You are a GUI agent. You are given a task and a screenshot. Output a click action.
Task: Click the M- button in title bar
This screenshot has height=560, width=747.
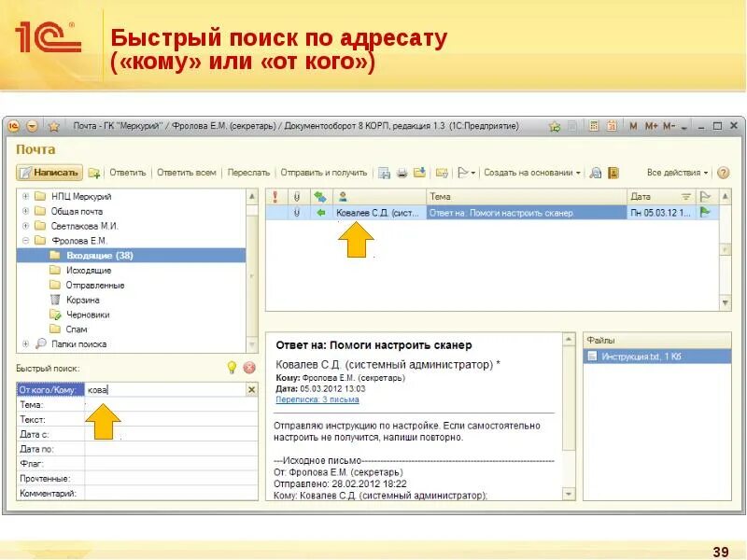(x=669, y=126)
